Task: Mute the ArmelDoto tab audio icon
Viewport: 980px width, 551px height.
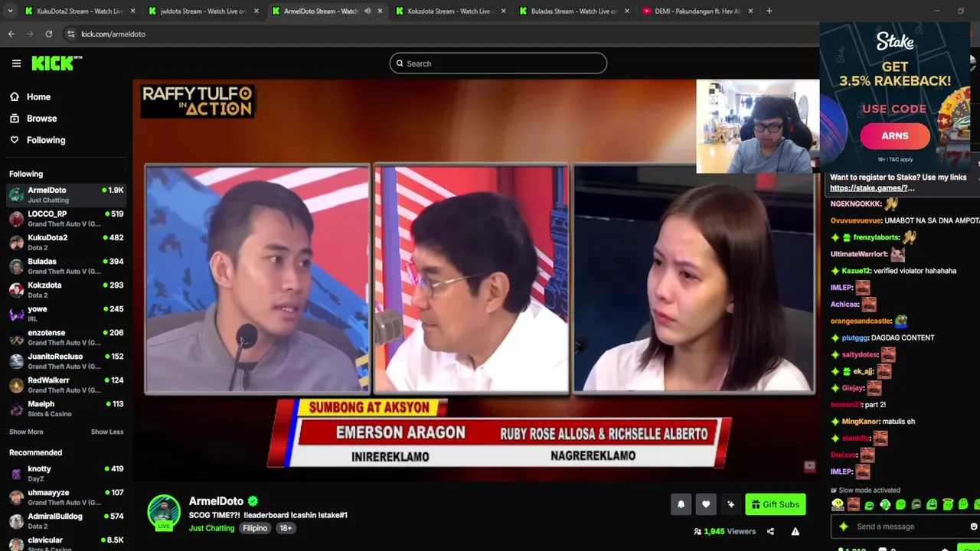Action: [367, 11]
